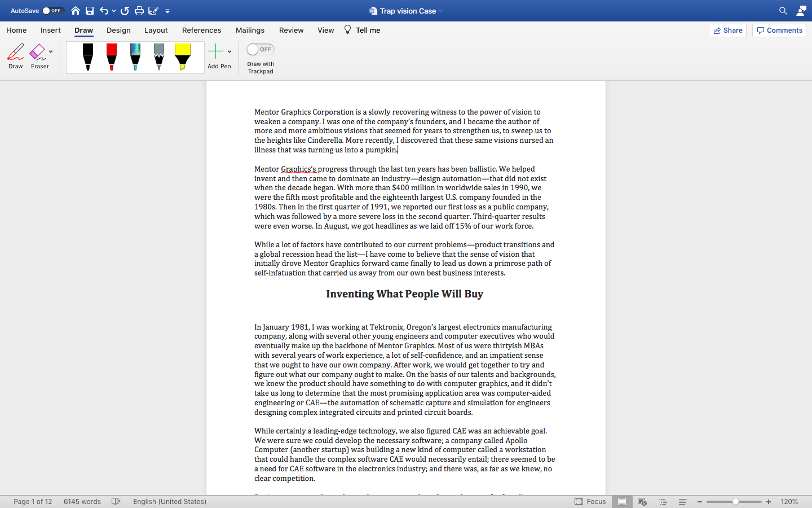Switch to the Home tab
Image resolution: width=812 pixels, height=508 pixels.
[16, 30]
